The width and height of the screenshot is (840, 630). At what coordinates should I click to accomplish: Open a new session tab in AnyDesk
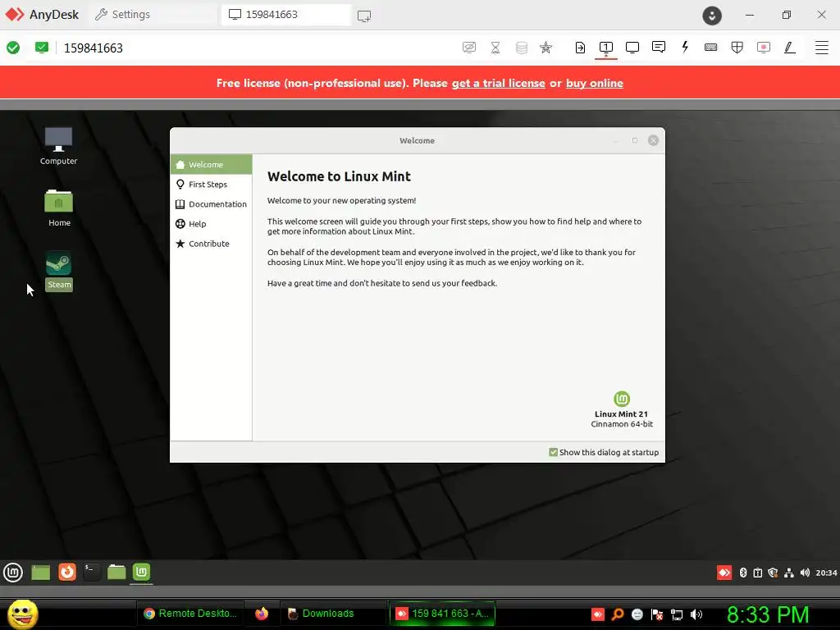pyautogui.click(x=364, y=16)
